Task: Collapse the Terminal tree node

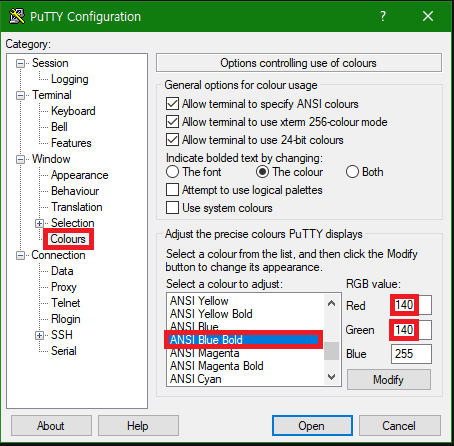Action: 21,95
